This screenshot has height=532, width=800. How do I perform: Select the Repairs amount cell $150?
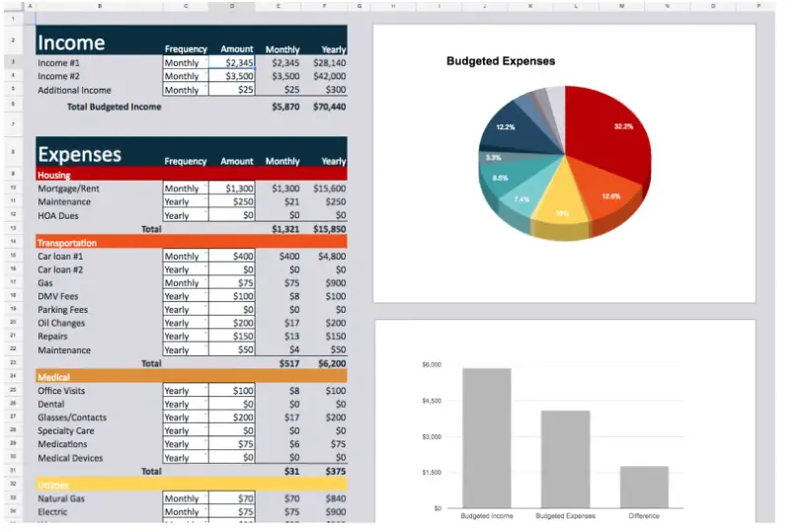[x=232, y=337]
